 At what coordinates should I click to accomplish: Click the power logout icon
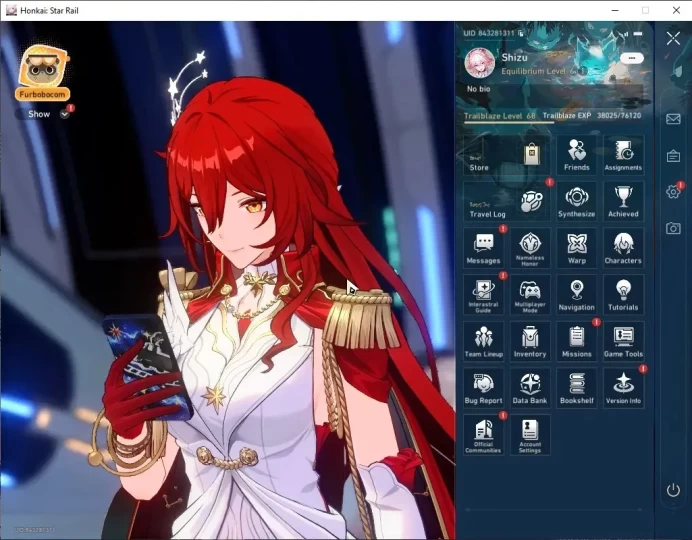[x=673, y=490]
